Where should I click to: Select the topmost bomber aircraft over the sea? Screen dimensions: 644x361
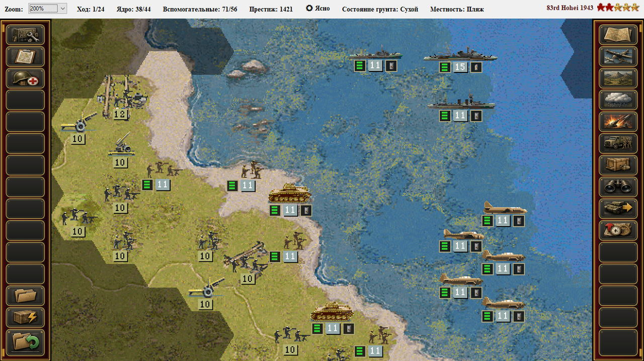505,207
